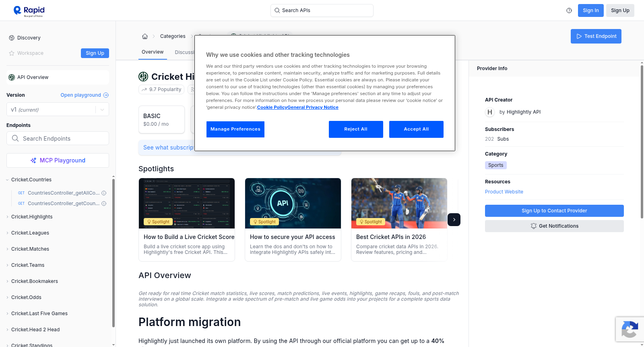Click the home breadcrumb icon
This screenshot has height=347, width=644.
145,36
